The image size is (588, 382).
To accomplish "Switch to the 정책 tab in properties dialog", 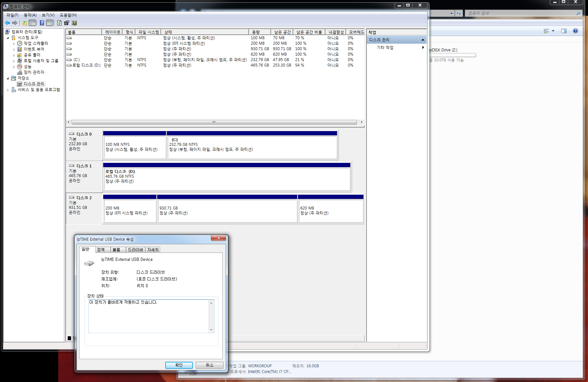I will (103, 250).
